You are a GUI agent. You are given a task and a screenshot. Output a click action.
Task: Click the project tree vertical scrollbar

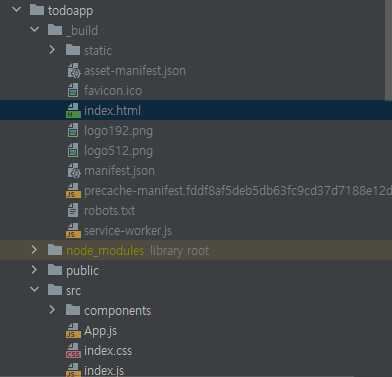(x=388, y=50)
